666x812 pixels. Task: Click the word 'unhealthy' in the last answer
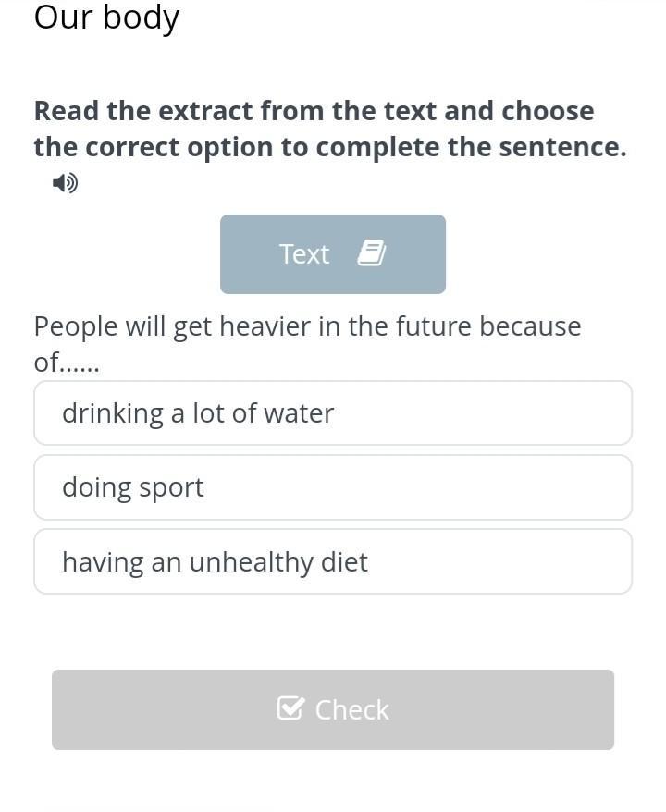pyautogui.click(x=252, y=563)
